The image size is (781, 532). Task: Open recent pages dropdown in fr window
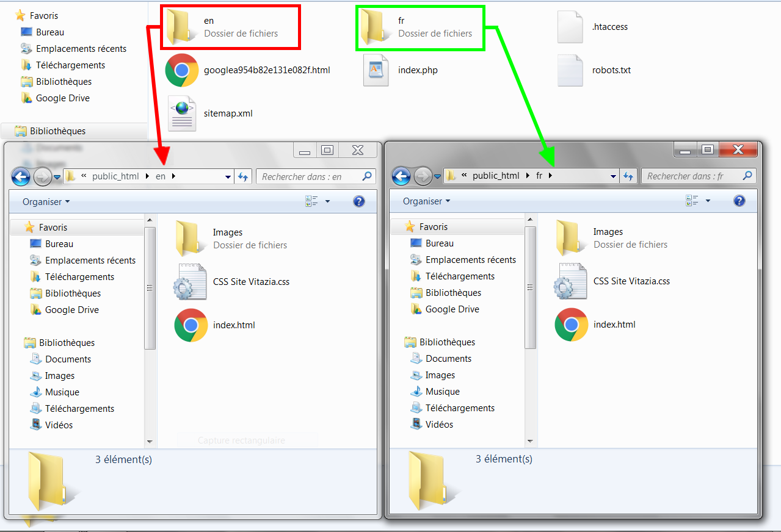(437, 176)
